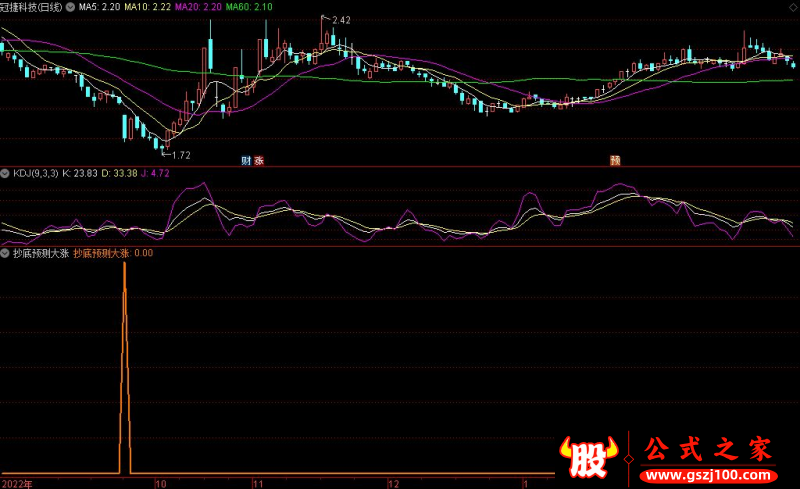Click the KDJ(9,3,3) indicator name

tap(35, 173)
